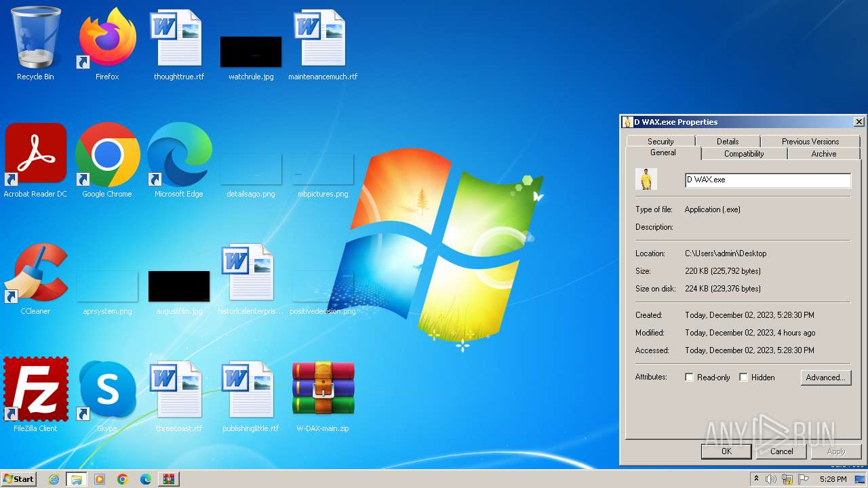
Task: Enable the Hidden attribute checkbox
Action: 743,378
